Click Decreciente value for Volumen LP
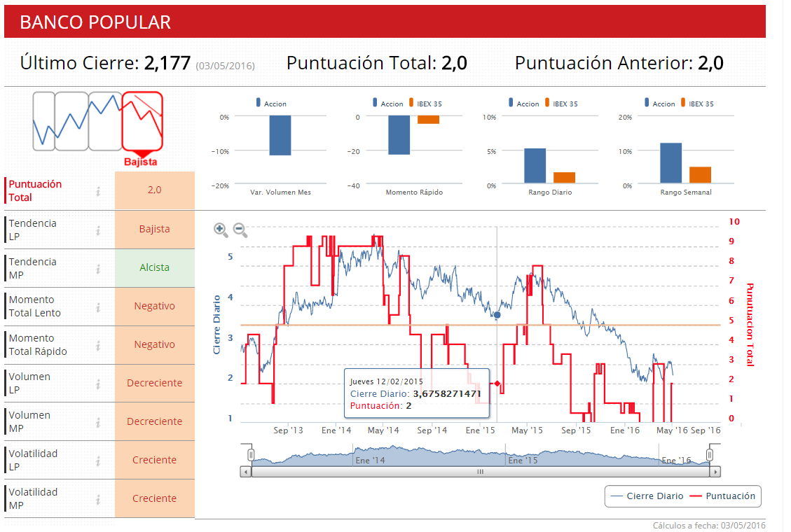 [154, 383]
